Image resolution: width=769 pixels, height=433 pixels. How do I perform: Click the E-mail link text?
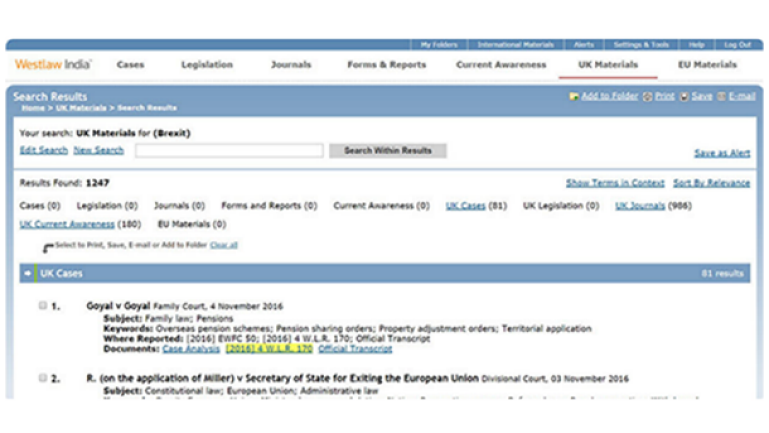[742, 97]
